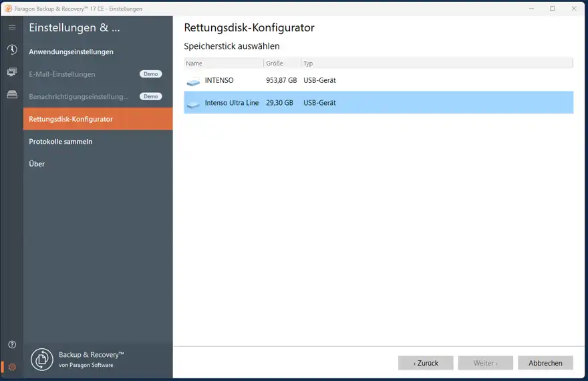Open the hamburger menu icon
The image size is (588, 381).
tap(12, 27)
